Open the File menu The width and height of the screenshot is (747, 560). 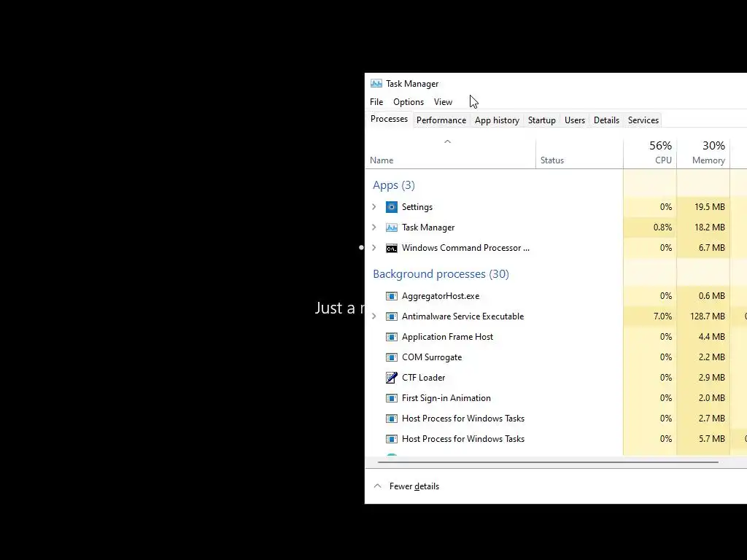tap(376, 102)
